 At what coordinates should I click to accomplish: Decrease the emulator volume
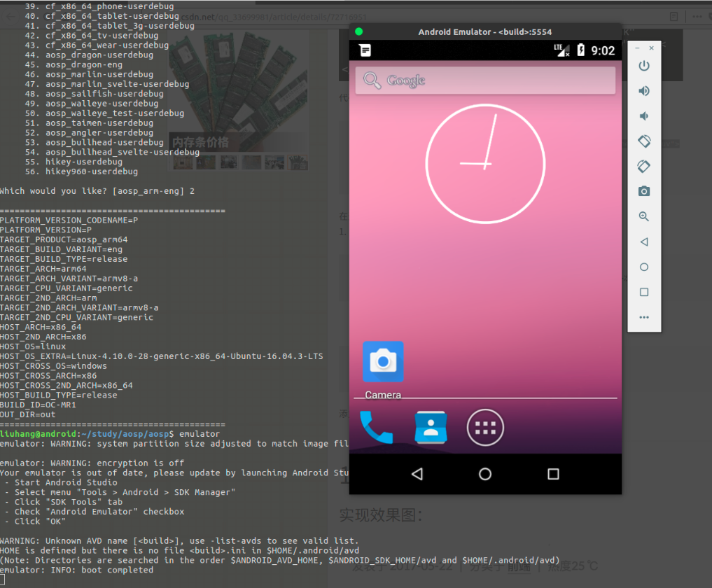643,115
